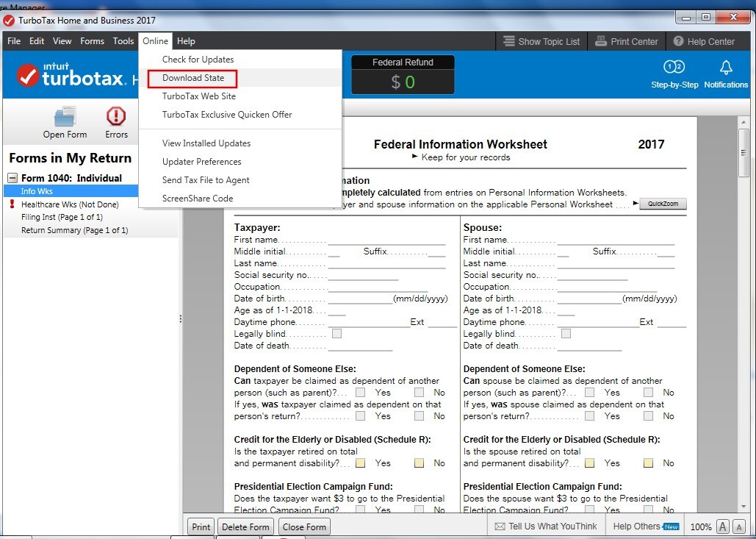Check Yes for taxpayer permanent disability
The width and height of the screenshot is (756, 539).
click(360, 463)
